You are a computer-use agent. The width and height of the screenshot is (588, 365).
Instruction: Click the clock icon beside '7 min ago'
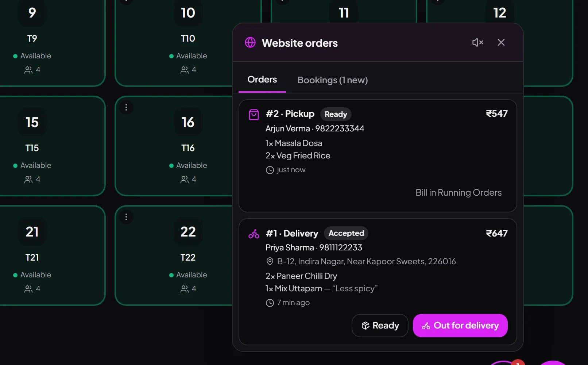(x=270, y=303)
